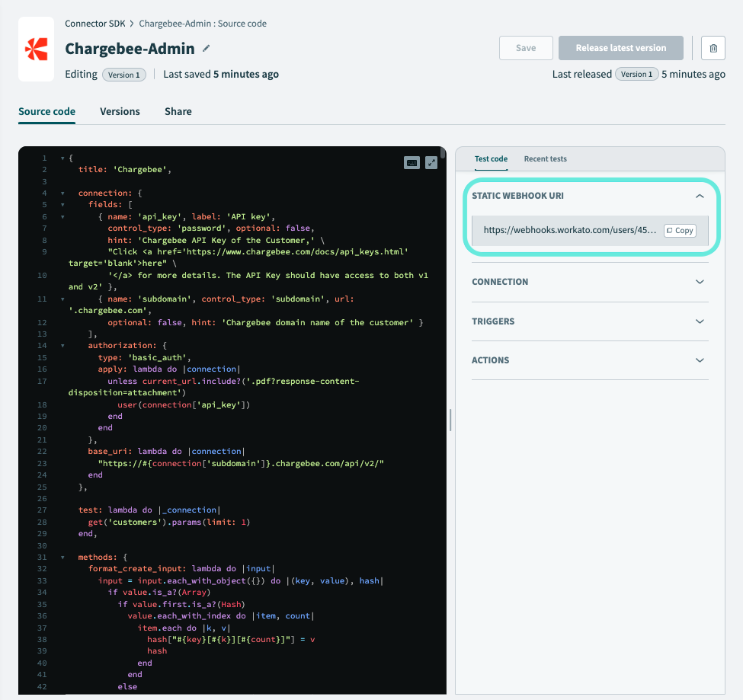
Task: Switch to the Versions tab
Action: pos(120,111)
